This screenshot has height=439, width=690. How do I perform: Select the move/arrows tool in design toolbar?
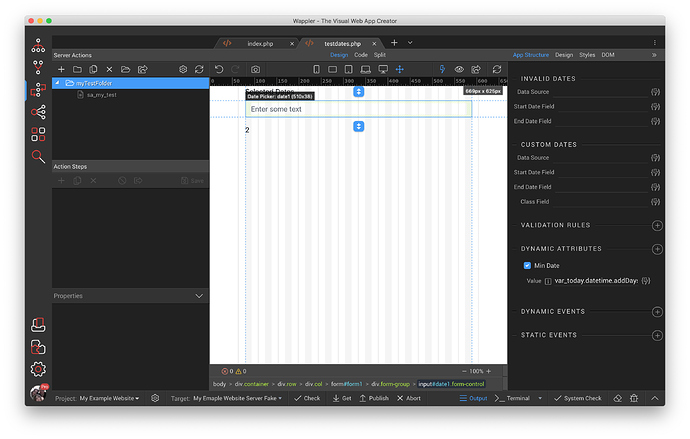(400, 69)
